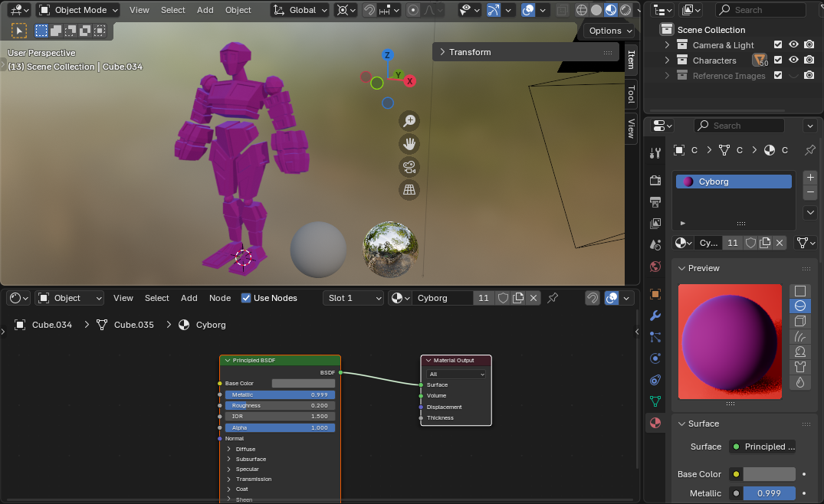
Task: Open the Object properties tab
Action: [655, 294]
